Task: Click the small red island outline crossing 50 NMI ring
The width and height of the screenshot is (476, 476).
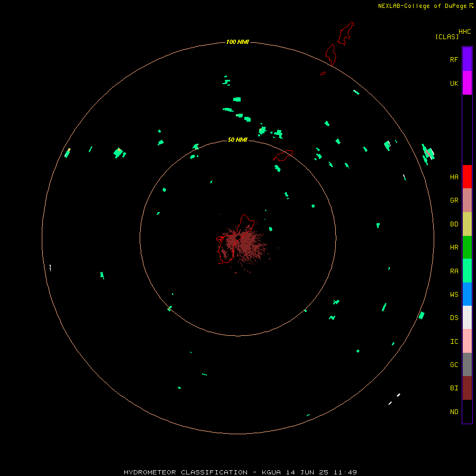Action: pos(283,155)
